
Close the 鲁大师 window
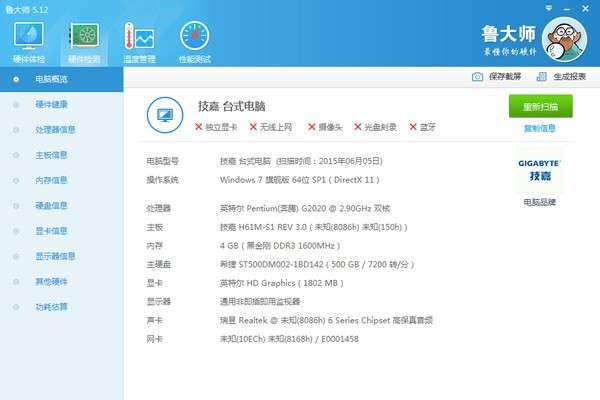click(x=585, y=8)
